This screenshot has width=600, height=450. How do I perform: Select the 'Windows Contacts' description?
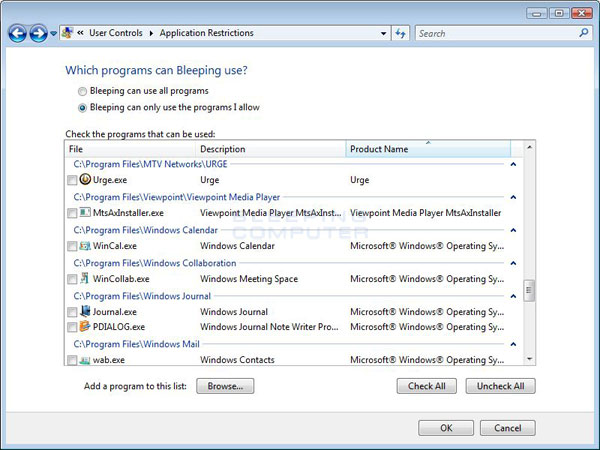[x=237, y=360]
